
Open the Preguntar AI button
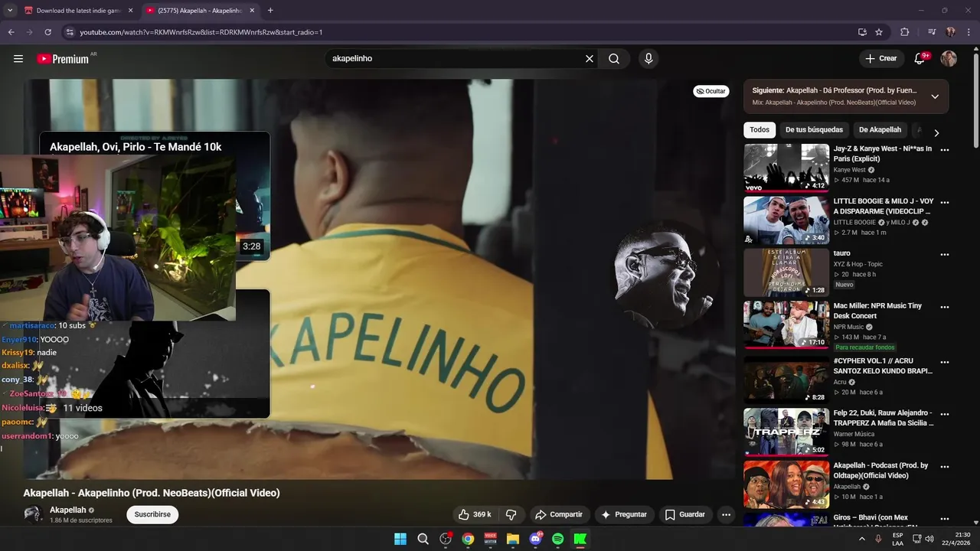pyautogui.click(x=624, y=514)
